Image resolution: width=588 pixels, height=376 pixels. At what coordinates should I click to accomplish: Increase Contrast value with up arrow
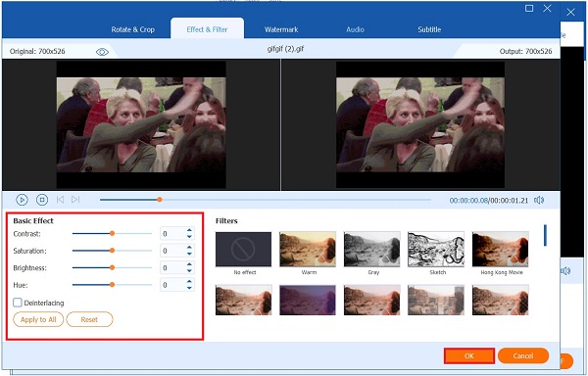(189, 230)
